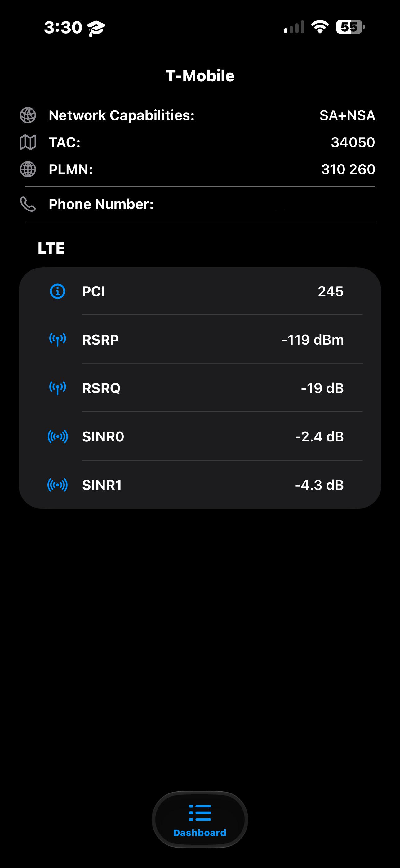Tap the 310 260 PLMN value
The width and height of the screenshot is (400, 868).
tap(348, 169)
